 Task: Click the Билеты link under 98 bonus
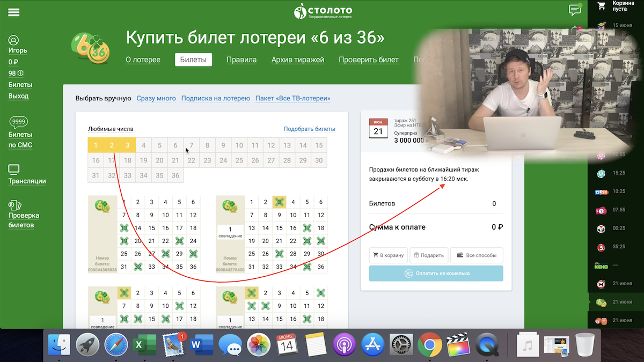20,85
